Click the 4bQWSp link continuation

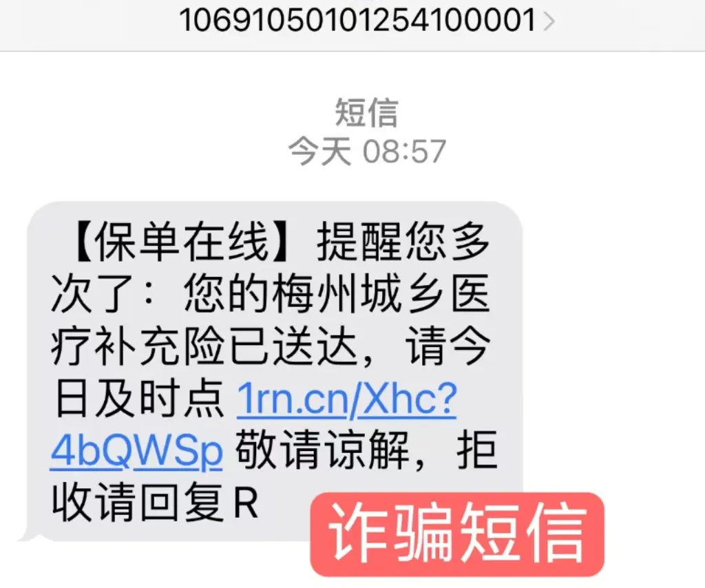click(x=137, y=451)
